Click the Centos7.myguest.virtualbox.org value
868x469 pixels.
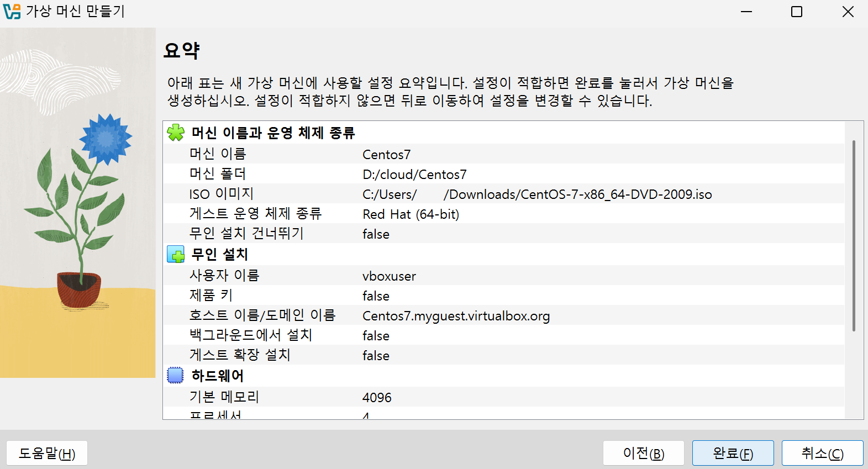pyautogui.click(x=456, y=316)
